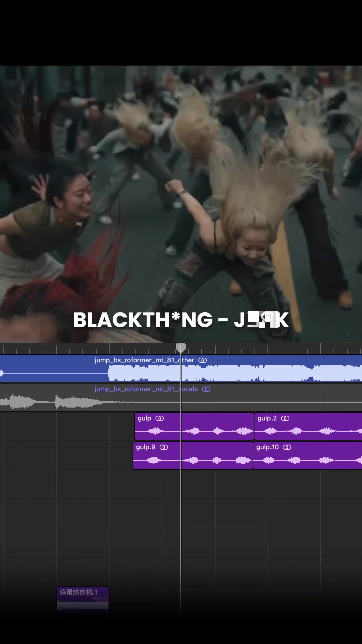Select the 鸡蛋纺纱机.1 region
Viewport: 362px width, 644px height.
tap(83, 599)
